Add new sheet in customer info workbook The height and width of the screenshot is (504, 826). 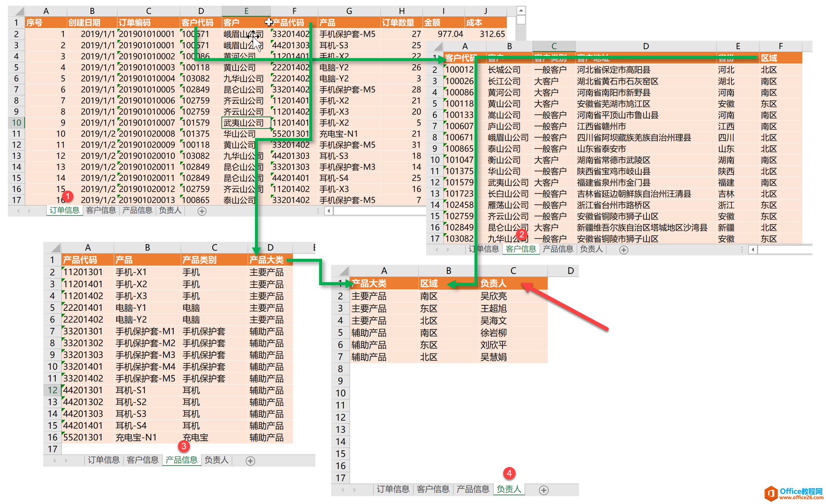pyautogui.click(x=624, y=250)
